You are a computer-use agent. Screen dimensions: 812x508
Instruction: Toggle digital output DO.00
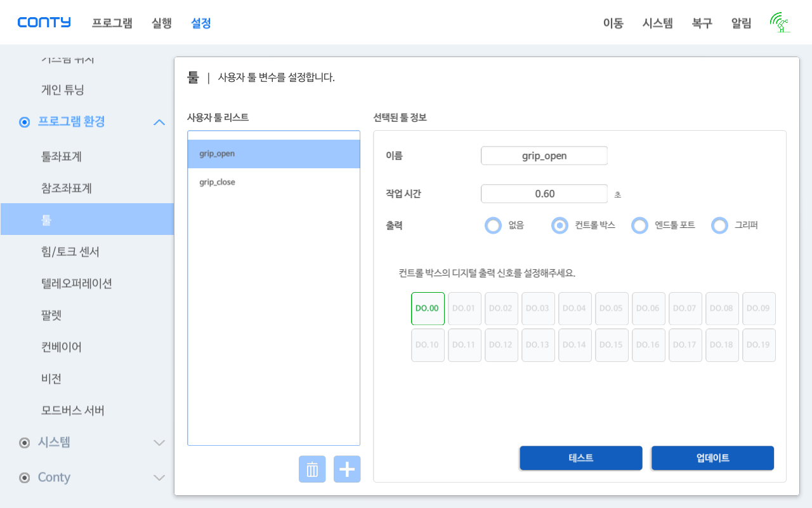(428, 309)
